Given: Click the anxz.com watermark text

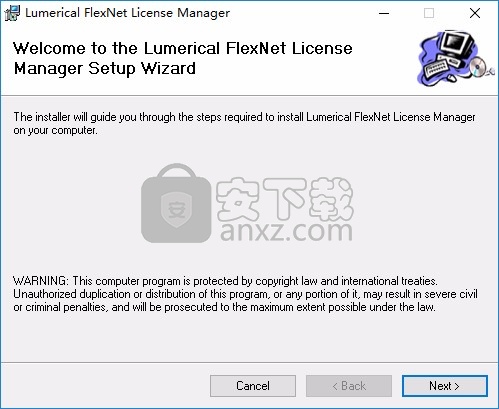Looking at the screenshot, I should tap(286, 231).
